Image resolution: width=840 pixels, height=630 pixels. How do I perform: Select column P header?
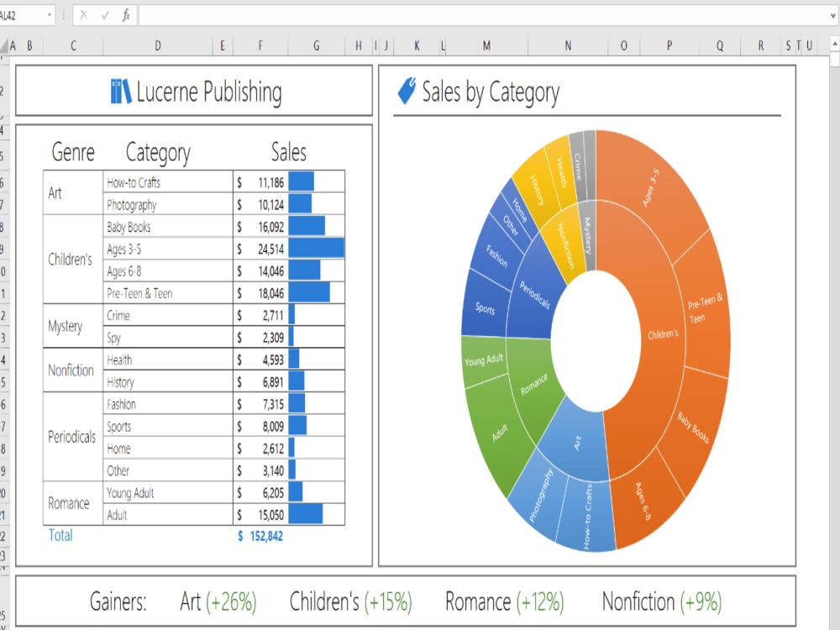point(669,46)
